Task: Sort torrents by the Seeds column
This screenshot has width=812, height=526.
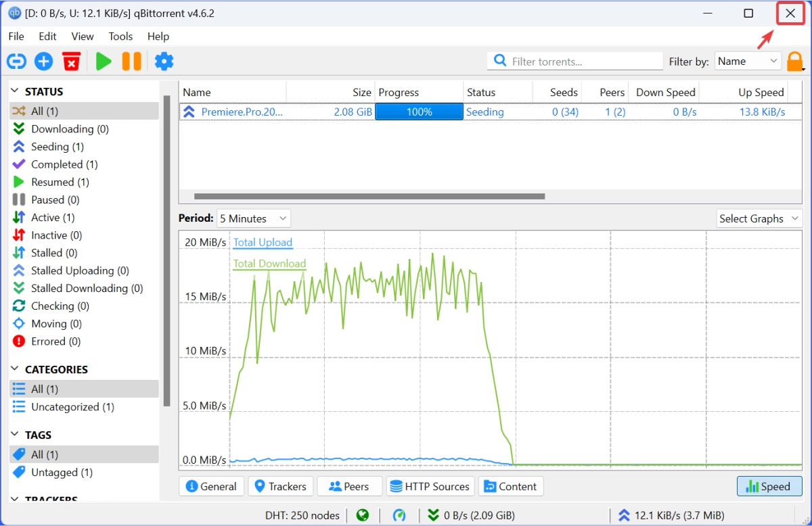Action: pyautogui.click(x=557, y=92)
